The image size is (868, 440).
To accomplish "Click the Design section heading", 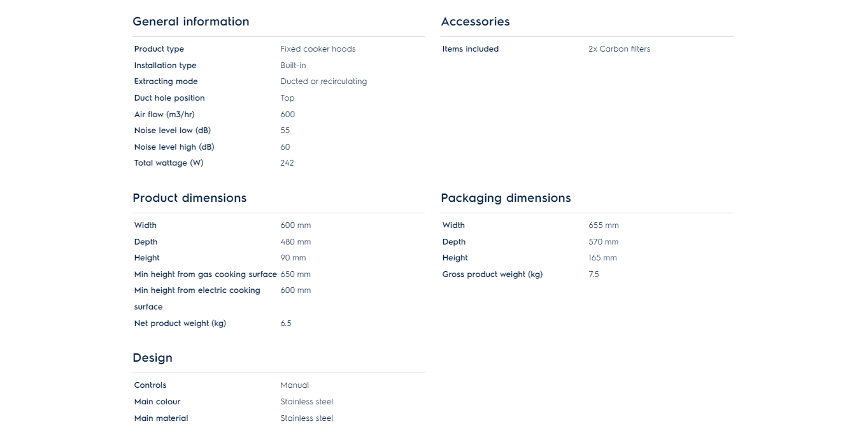I will coord(152,358).
